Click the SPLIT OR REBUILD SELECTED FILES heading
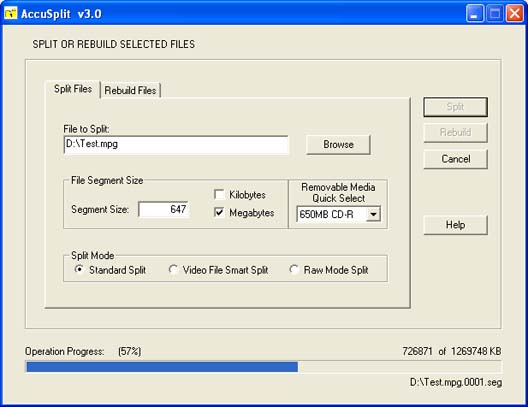This screenshot has height=407, width=528. pos(113,44)
